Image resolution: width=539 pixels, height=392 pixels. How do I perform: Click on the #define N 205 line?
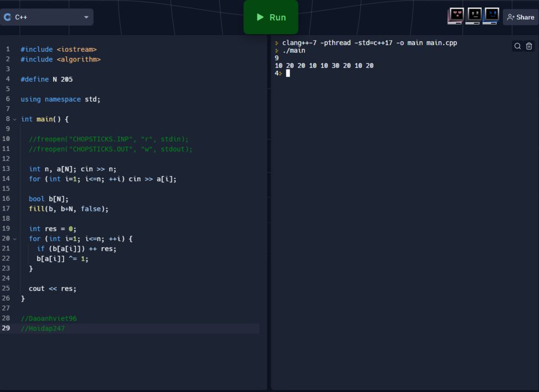pyautogui.click(x=46, y=79)
